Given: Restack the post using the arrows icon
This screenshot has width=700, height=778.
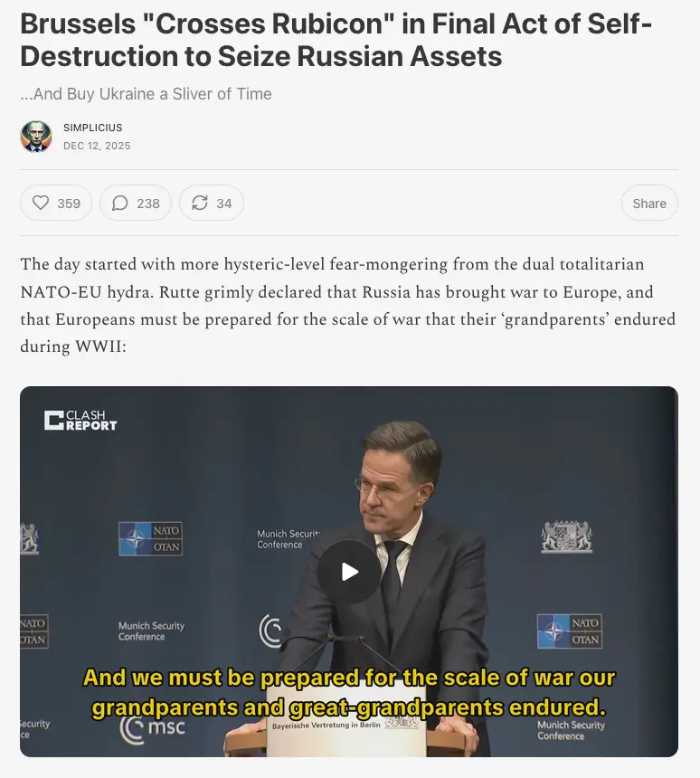Looking at the screenshot, I should click(212, 203).
